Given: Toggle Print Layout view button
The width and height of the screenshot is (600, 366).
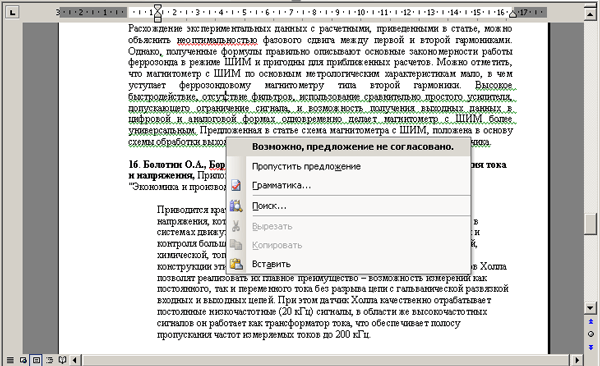Looking at the screenshot, I should coord(36,360).
